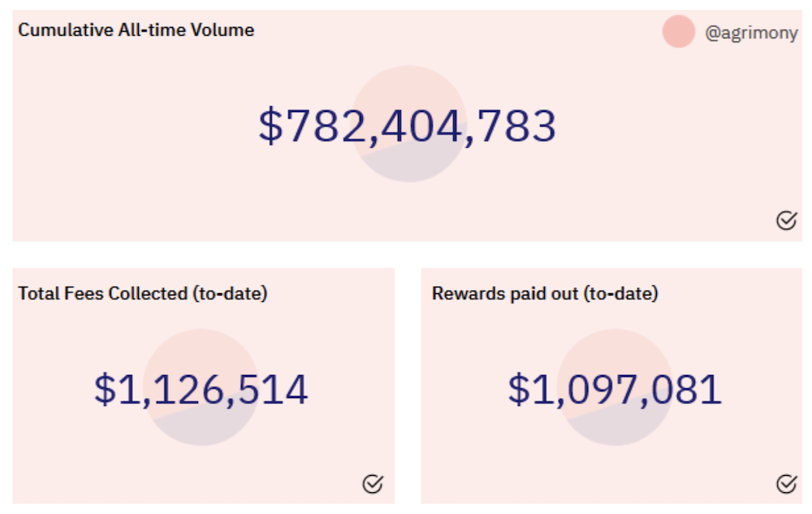Select the $1,097,081 rewards figure
Screen dimensions: 812x514
tap(615, 389)
